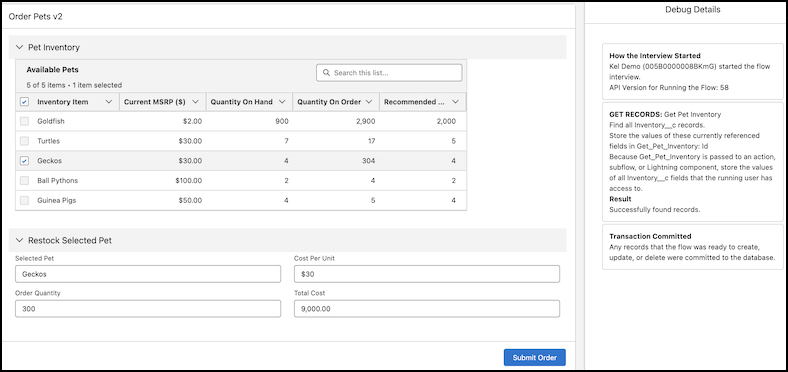This screenshot has height=372, width=788.
Task: Sort by Current MSRP ($) header text
Action: click(154, 102)
